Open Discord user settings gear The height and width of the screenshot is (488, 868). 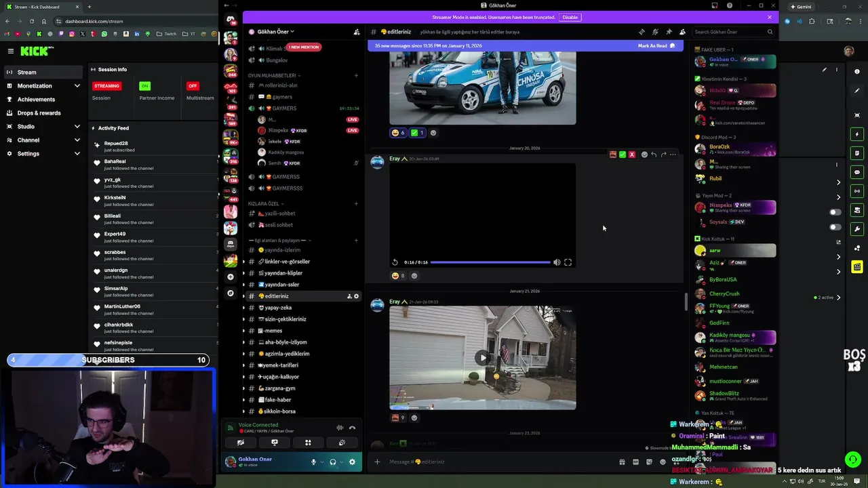tap(352, 462)
